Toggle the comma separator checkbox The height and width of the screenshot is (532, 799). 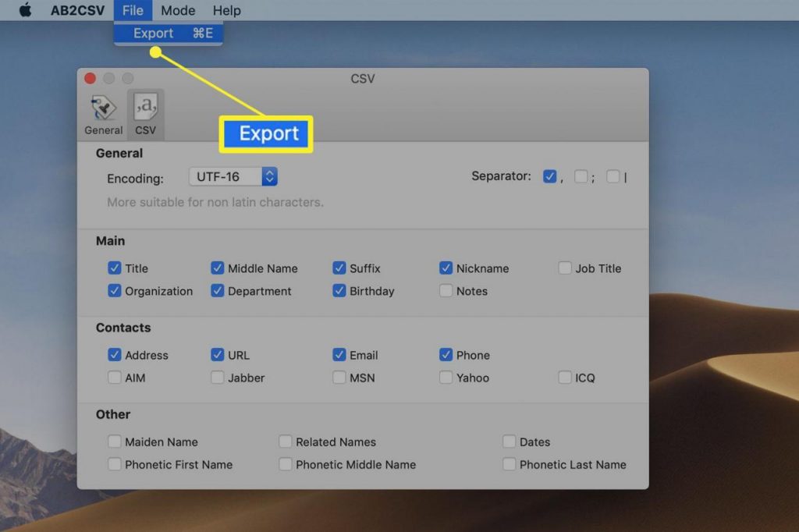pyautogui.click(x=549, y=176)
